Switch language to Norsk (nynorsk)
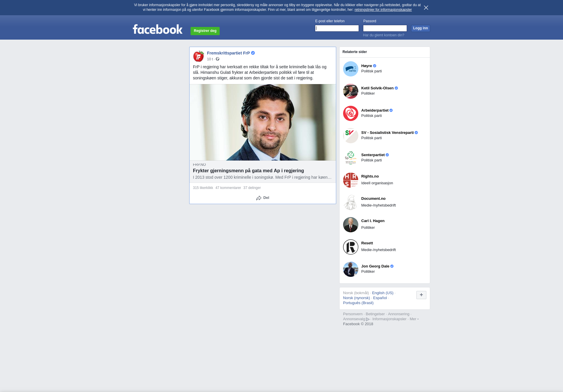 pyautogui.click(x=357, y=298)
